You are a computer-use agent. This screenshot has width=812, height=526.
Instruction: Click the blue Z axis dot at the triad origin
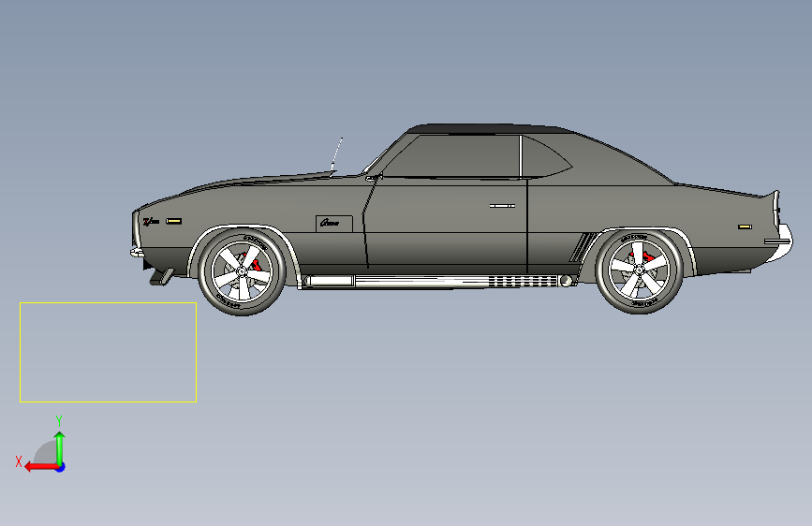[61, 468]
